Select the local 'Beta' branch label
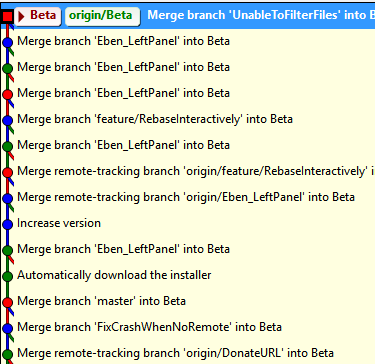The image size is (375, 364). pos(38,16)
